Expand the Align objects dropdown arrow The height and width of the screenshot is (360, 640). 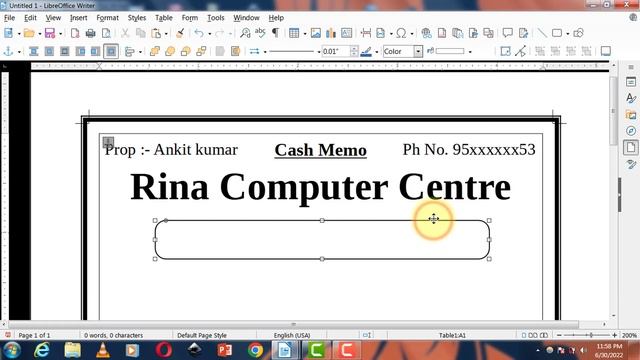(140, 52)
